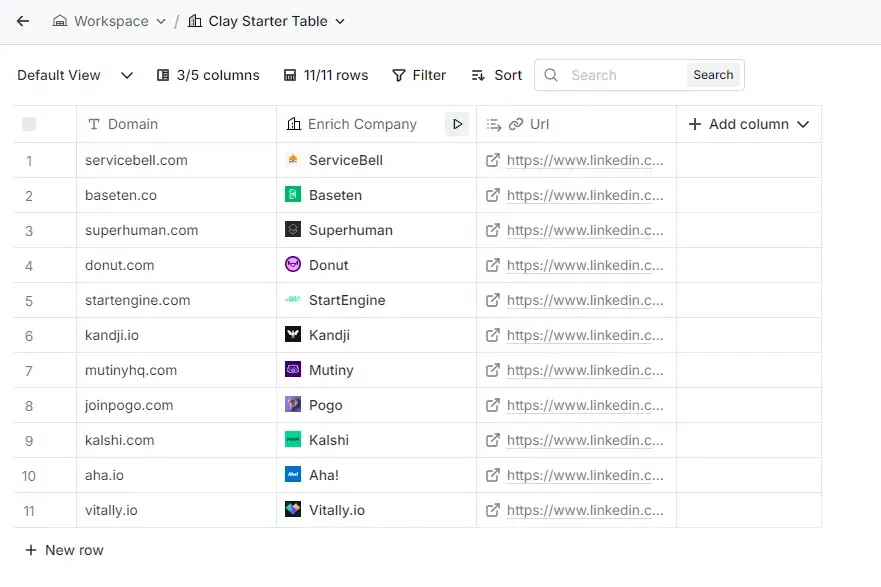Screen dimensions: 881x587
Task: Run the Enrich Company column play button
Action: pyautogui.click(x=457, y=124)
